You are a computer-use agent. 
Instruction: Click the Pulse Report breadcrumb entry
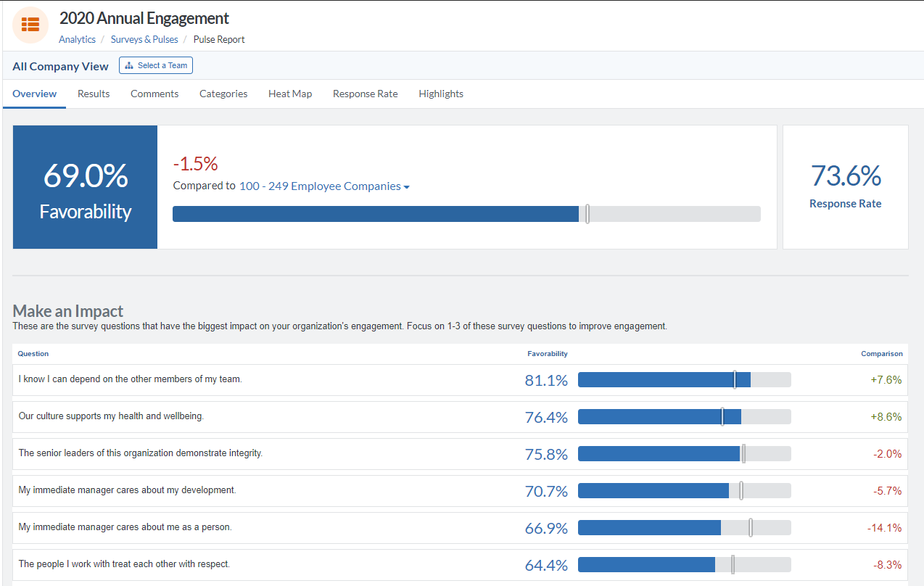coord(218,39)
